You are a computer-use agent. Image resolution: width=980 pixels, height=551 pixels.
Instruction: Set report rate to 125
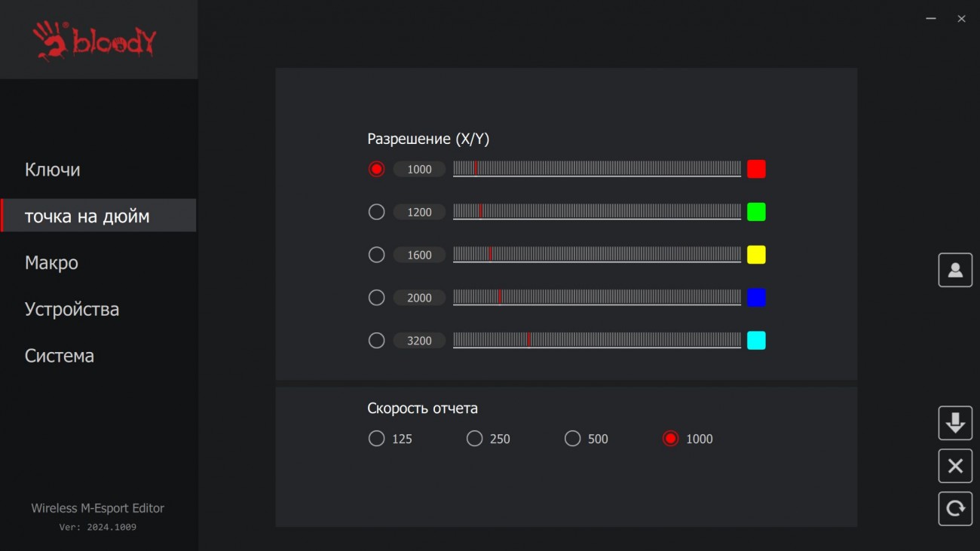tap(376, 439)
